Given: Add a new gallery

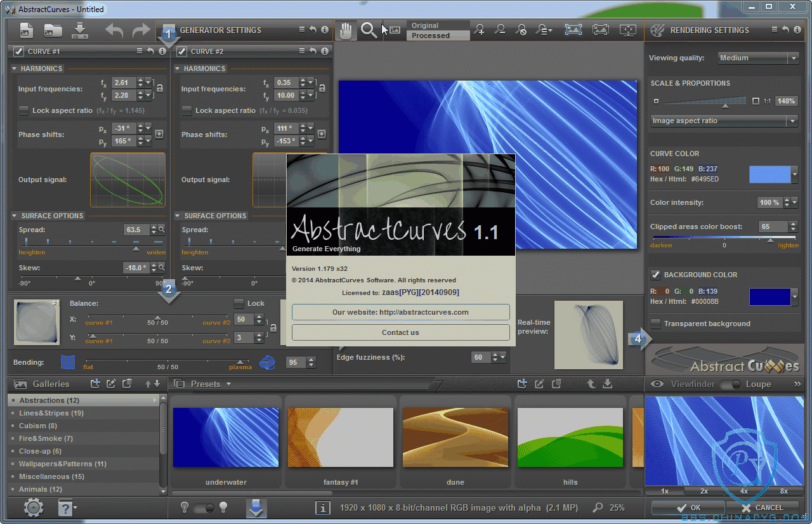Looking at the screenshot, I should (x=95, y=384).
